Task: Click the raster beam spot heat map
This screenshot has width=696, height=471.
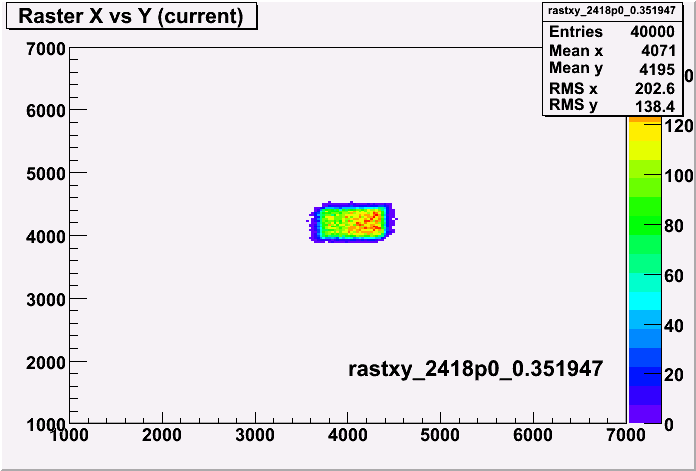Action: tap(352, 222)
